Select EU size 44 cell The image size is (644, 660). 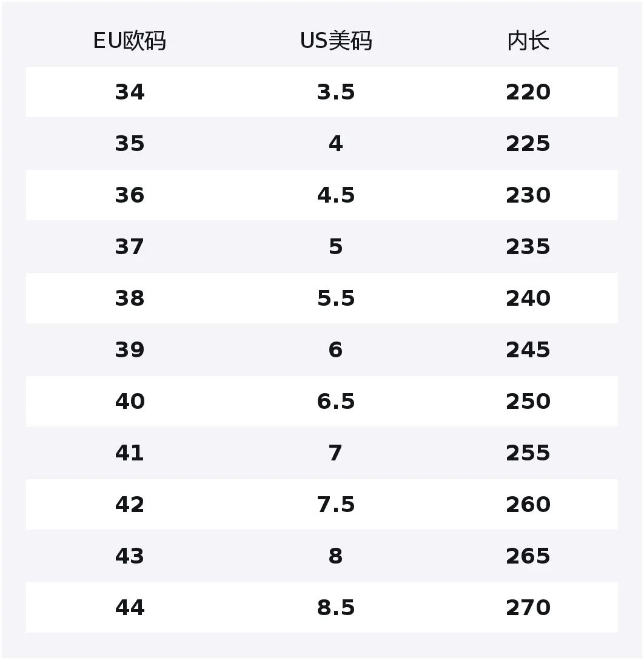click(130, 607)
